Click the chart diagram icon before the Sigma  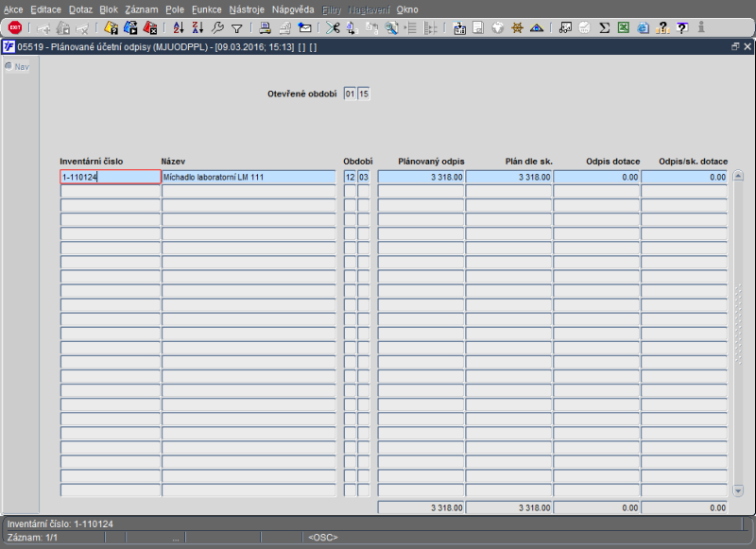click(565, 28)
